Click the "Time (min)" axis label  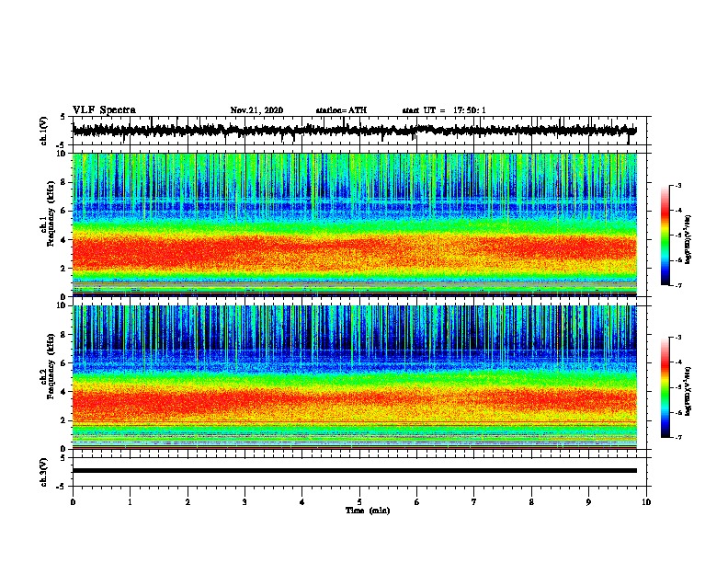368,511
